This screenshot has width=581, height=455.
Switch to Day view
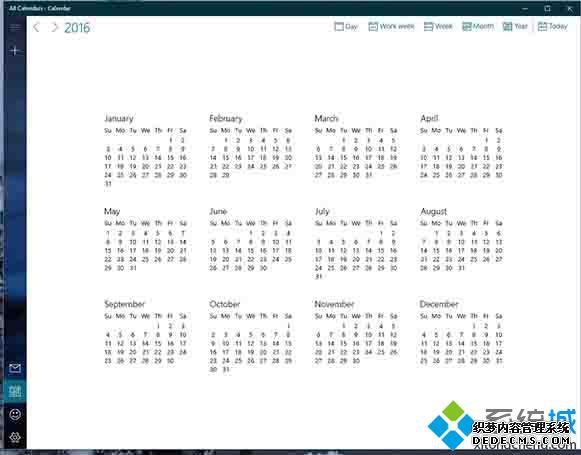[346, 27]
